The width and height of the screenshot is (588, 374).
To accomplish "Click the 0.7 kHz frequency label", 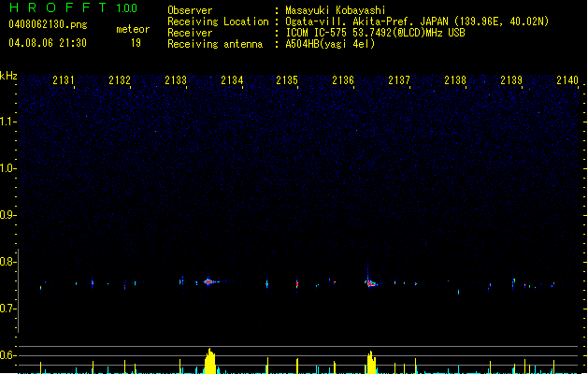I will 8,309.
